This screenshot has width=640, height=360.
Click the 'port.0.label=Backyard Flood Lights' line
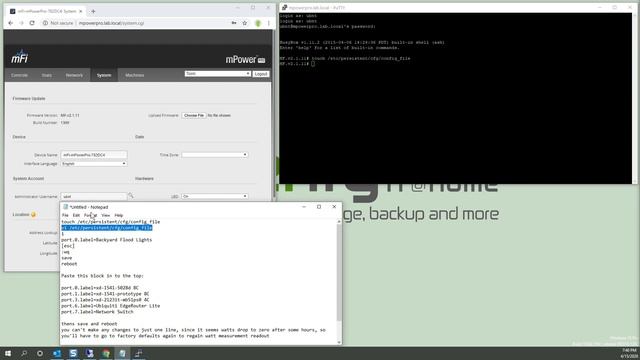[107, 240]
